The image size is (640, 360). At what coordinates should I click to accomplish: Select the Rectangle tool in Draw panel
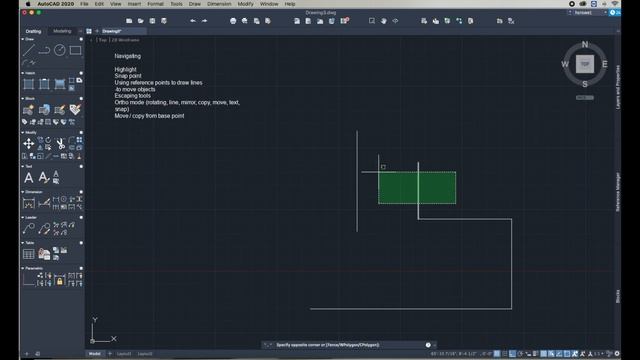[x=75, y=50]
